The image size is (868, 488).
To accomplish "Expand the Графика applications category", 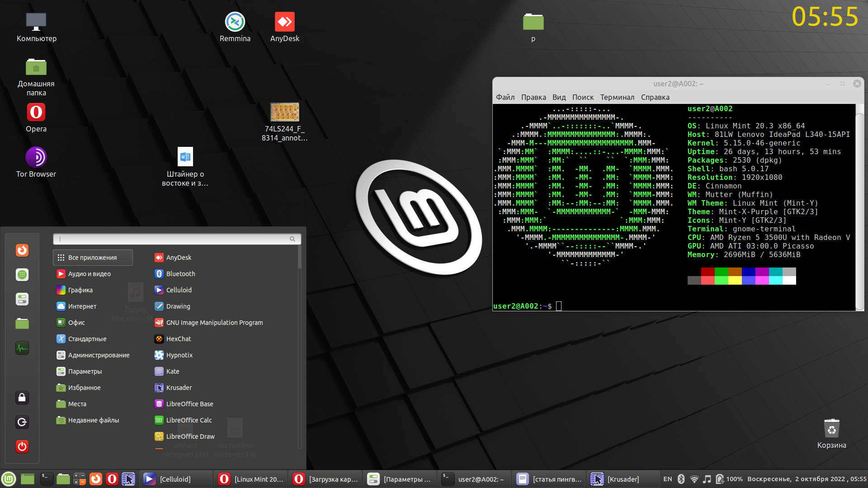I will point(80,290).
